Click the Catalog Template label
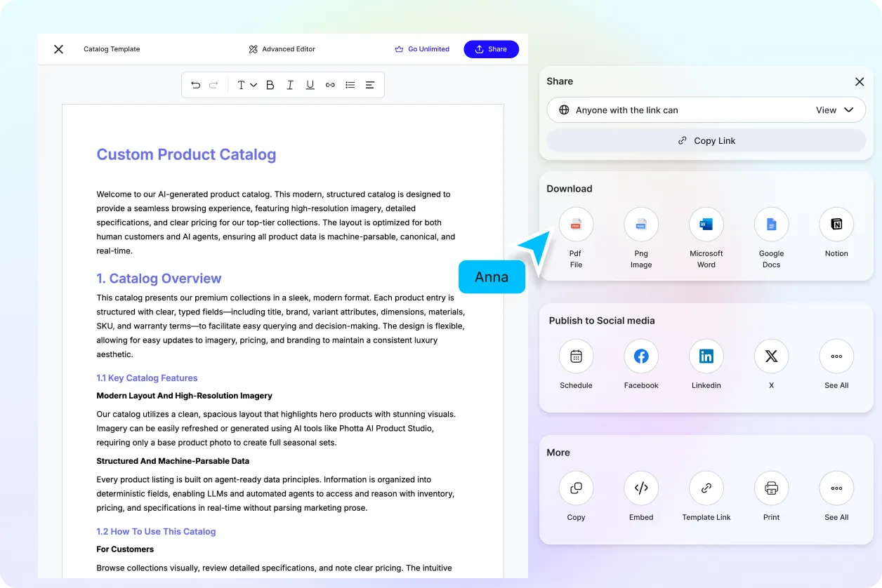This screenshot has height=588, width=882. point(112,49)
